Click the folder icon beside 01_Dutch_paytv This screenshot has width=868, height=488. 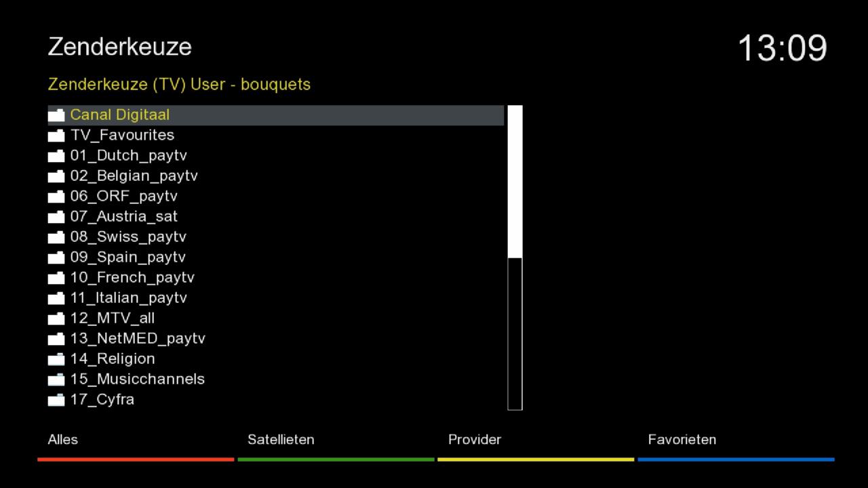tap(56, 156)
